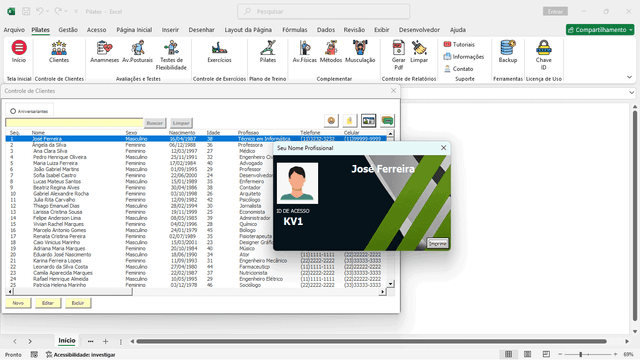The width and height of the screenshot is (640, 360).
Task: Click the client photo icon button
Action: pos(331,120)
